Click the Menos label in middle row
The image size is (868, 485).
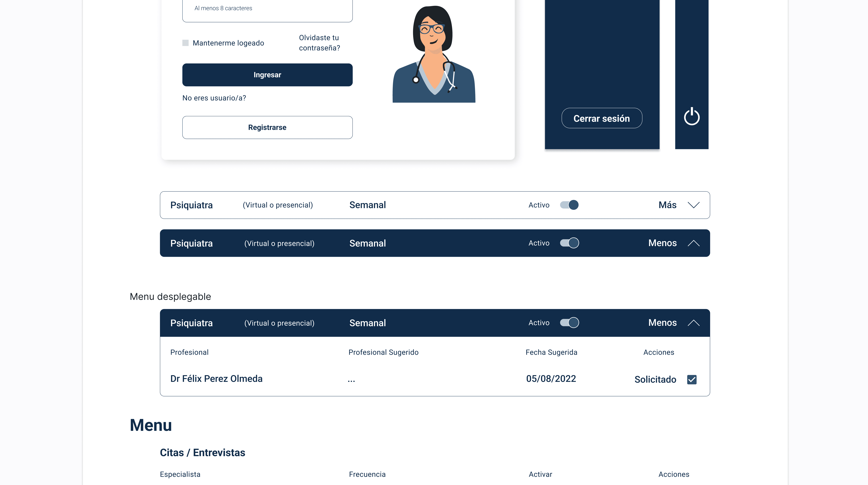point(662,243)
